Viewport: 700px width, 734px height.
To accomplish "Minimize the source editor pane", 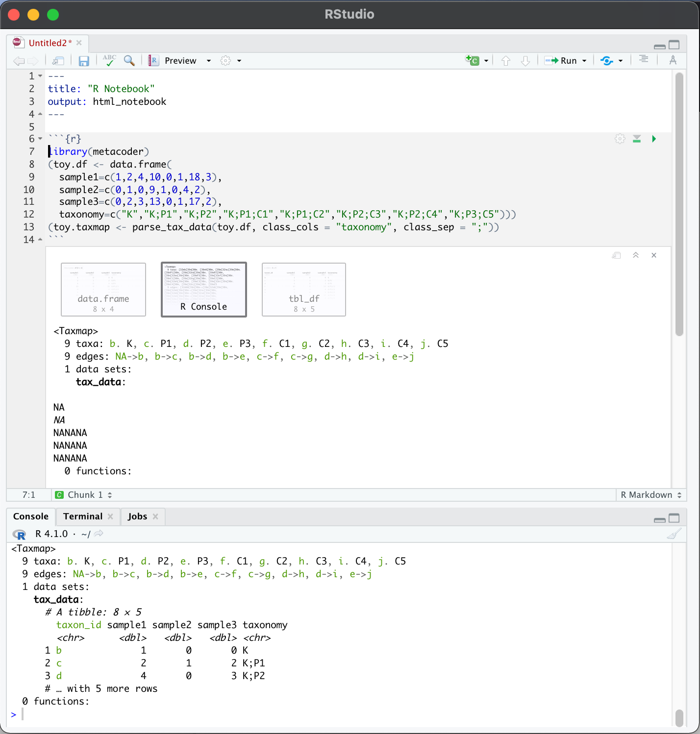I will tap(660, 46).
